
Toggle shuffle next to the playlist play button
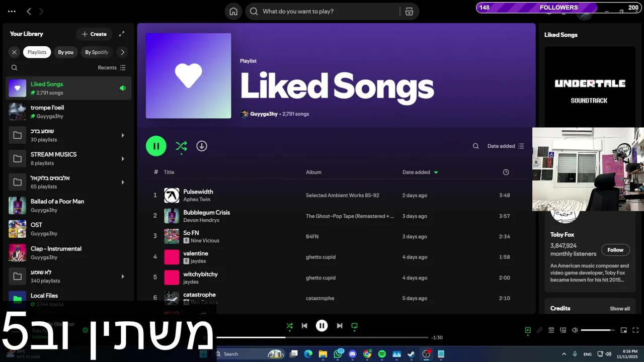181,146
